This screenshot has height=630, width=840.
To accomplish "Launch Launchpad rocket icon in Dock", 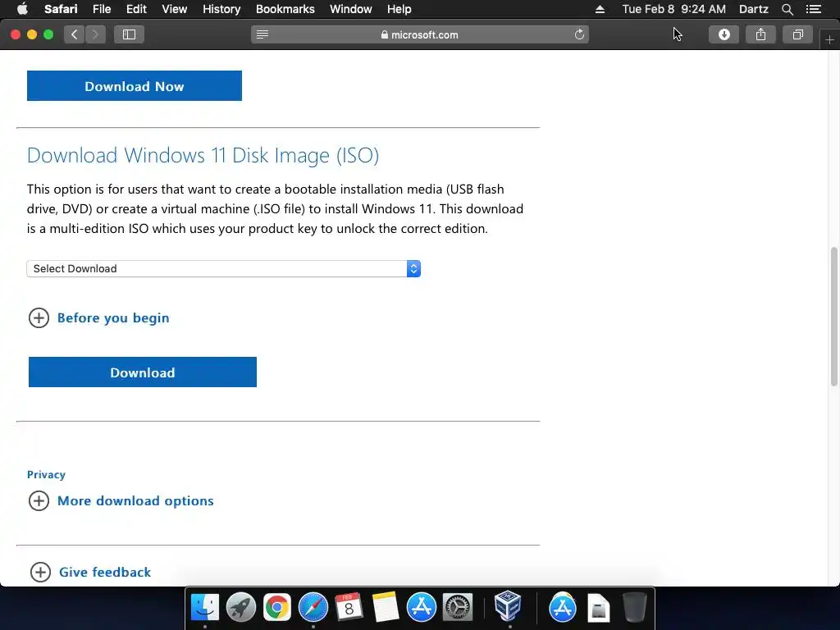I will 240,607.
